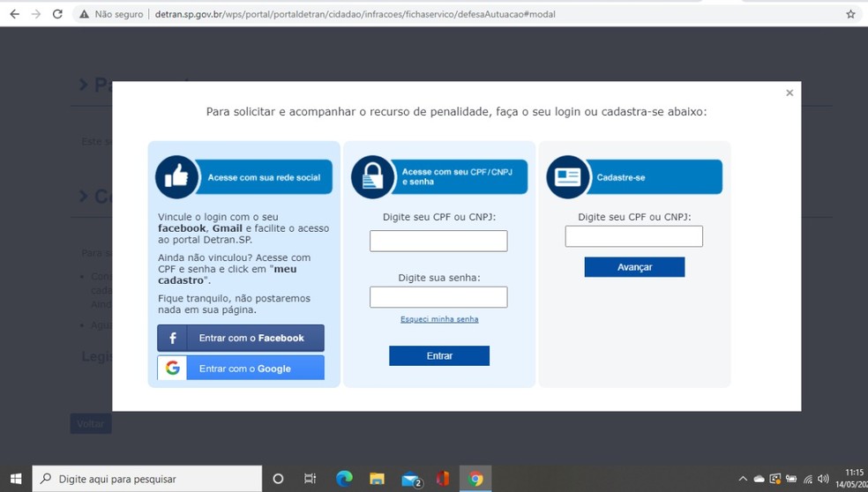
Task: Click the 'Não seguro' warning icon
Action: point(84,14)
